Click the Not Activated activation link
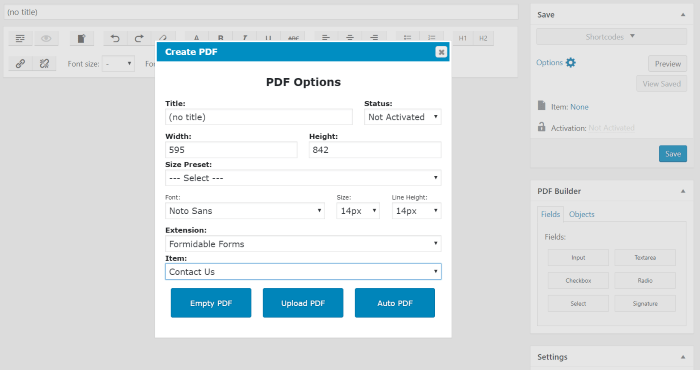 [x=611, y=128]
